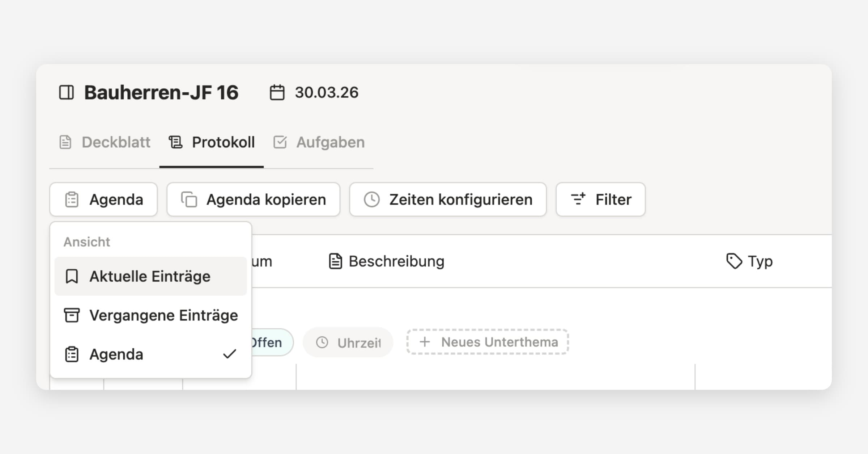The width and height of the screenshot is (868, 454).
Task: Click the bookmark icon for Aktuelle Einträge
Action: coord(72,276)
